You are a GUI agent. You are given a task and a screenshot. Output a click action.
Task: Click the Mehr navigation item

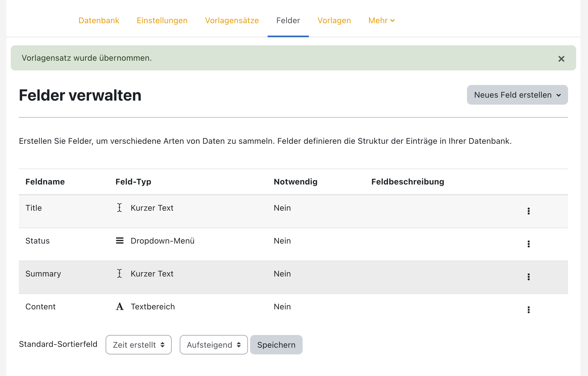tap(381, 20)
